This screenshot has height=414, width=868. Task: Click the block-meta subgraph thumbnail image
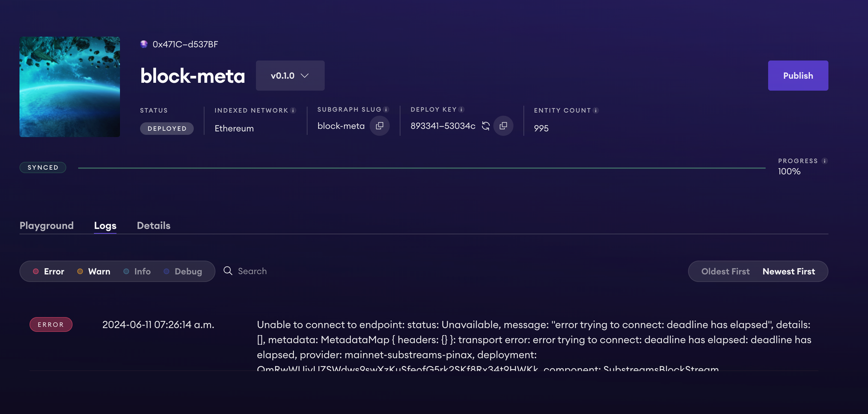pyautogui.click(x=70, y=87)
